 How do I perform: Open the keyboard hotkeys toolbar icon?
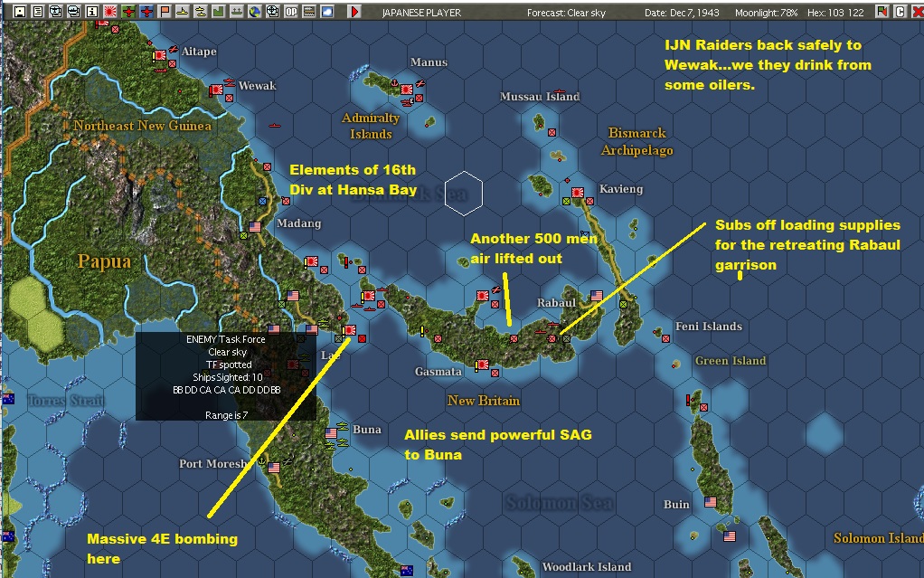click(309, 11)
